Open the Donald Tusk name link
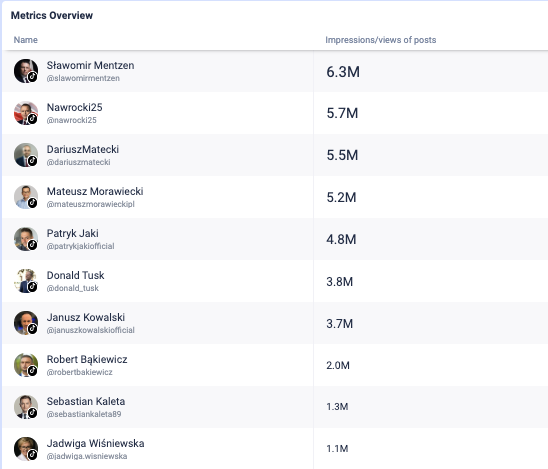Image resolution: width=548 pixels, height=469 pixels. [75, 275]
